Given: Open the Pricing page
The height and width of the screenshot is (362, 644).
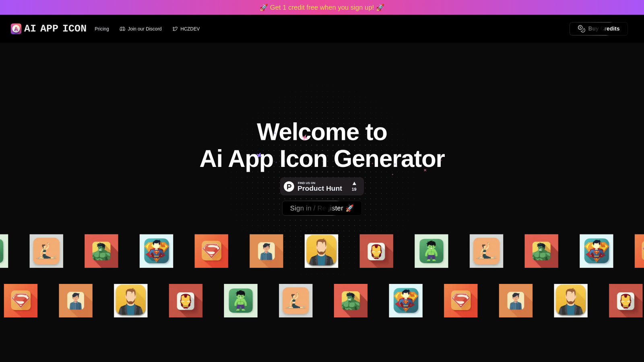Looking at the screenshot, I should coord(102,29).
